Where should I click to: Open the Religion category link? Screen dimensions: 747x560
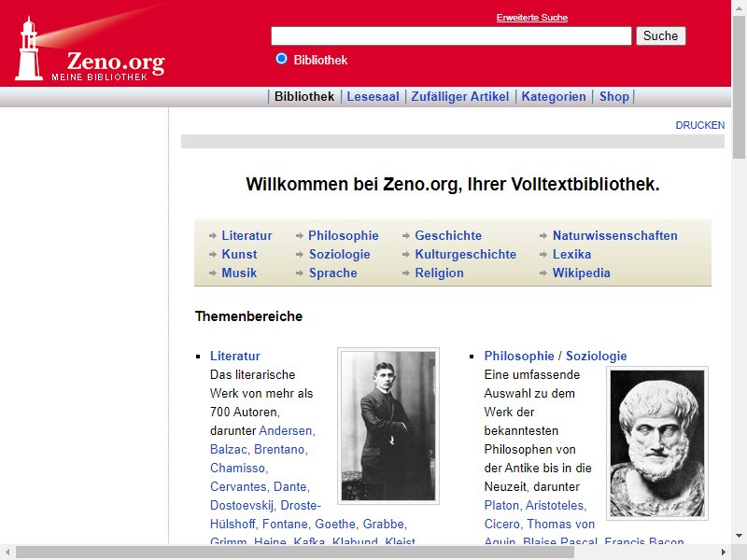439,273
